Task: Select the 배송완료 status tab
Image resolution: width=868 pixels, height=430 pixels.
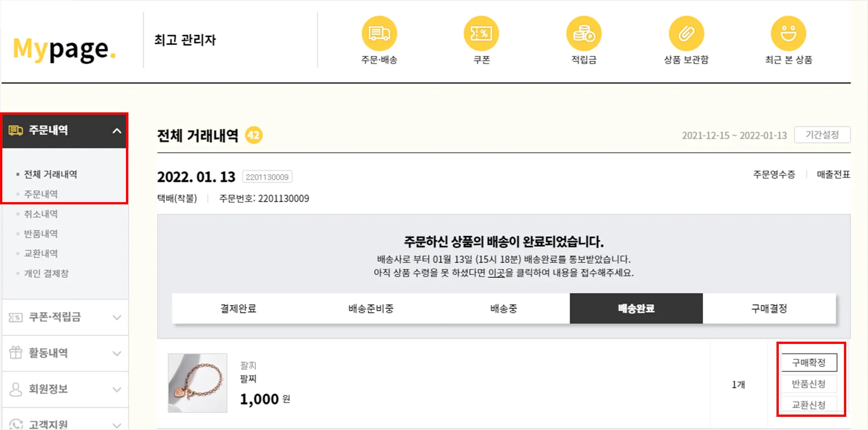Action: tap(636, 309)
